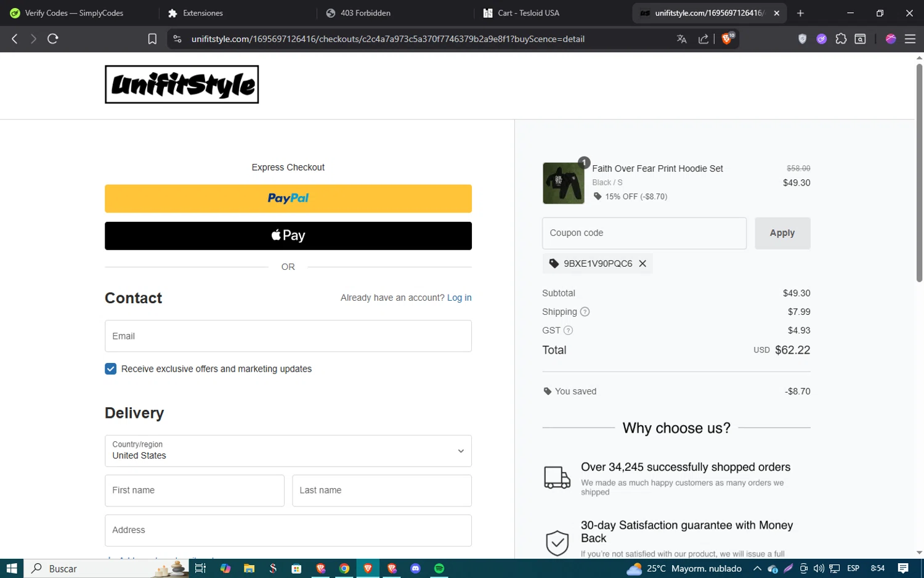This screenshot has width=924, height=578.
Task: Open site information for unifitstyle.com
Action: tap(177, 39)
